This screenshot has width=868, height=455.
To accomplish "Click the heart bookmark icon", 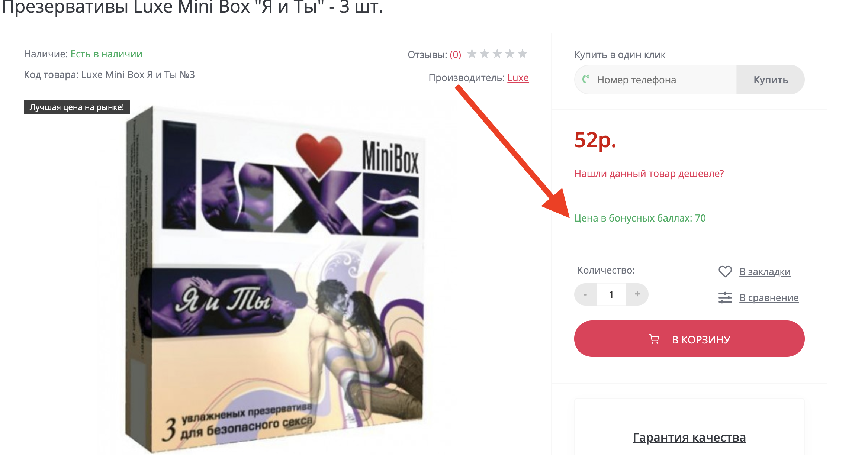I will 725,272.
